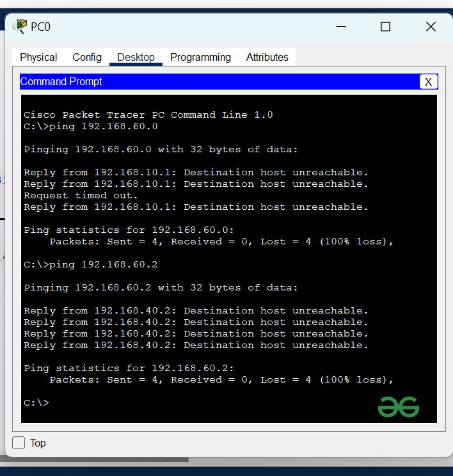
Task: Click the horizontal scrollbar below the window
Action: point(96,459)
